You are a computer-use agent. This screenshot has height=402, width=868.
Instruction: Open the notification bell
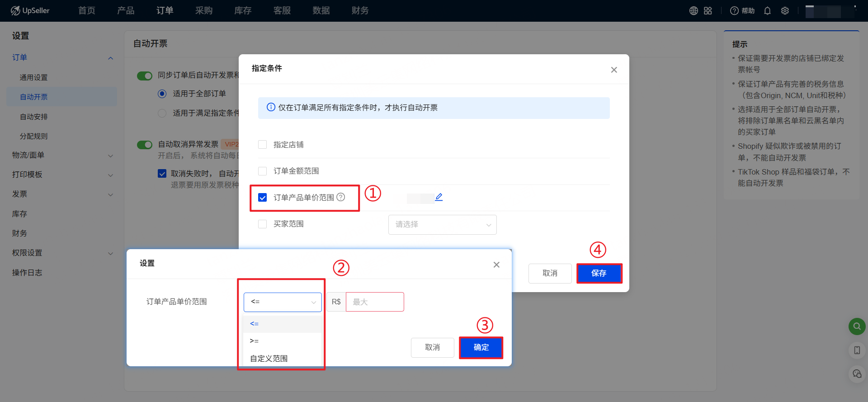click(x=767, y=11)
